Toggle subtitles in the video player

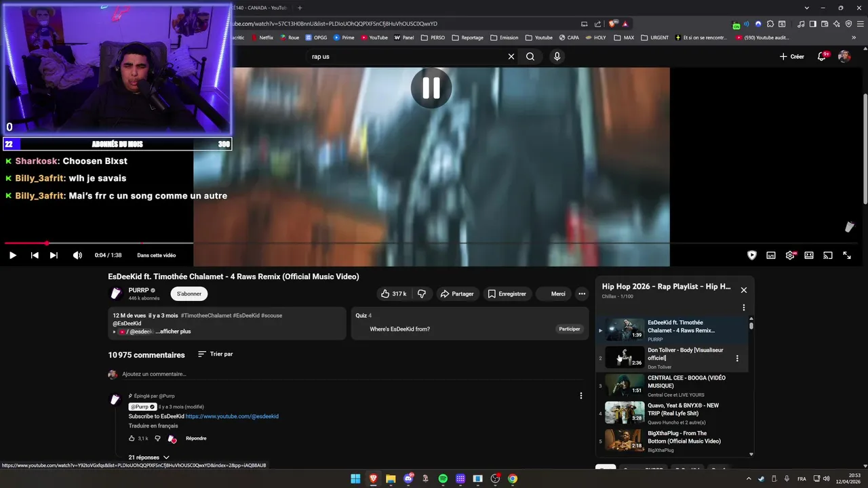tap(771, 256)
